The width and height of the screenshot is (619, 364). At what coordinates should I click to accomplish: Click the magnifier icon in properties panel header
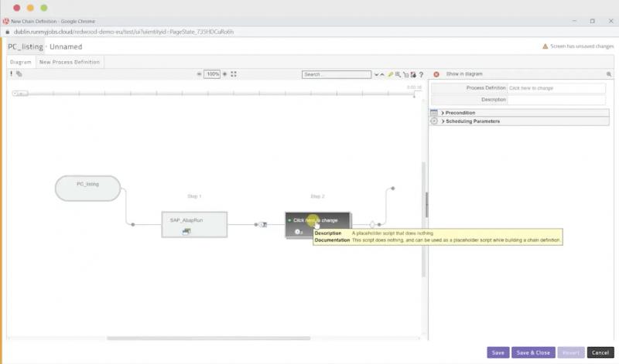(609, 74)
